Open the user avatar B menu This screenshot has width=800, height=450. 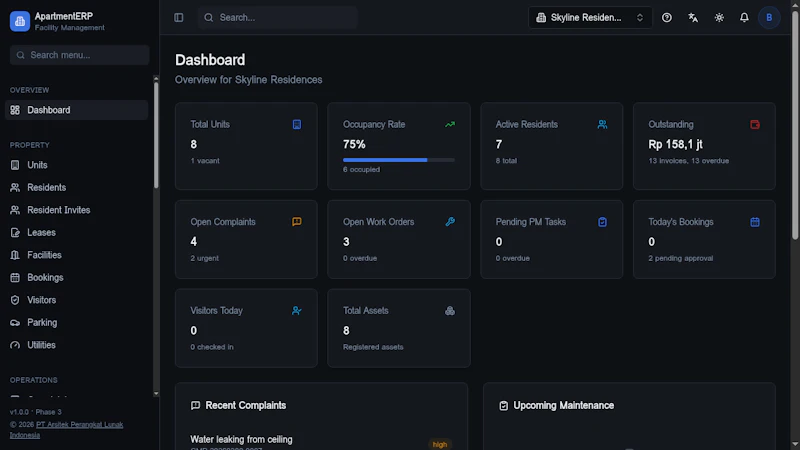tap(769, 17)
